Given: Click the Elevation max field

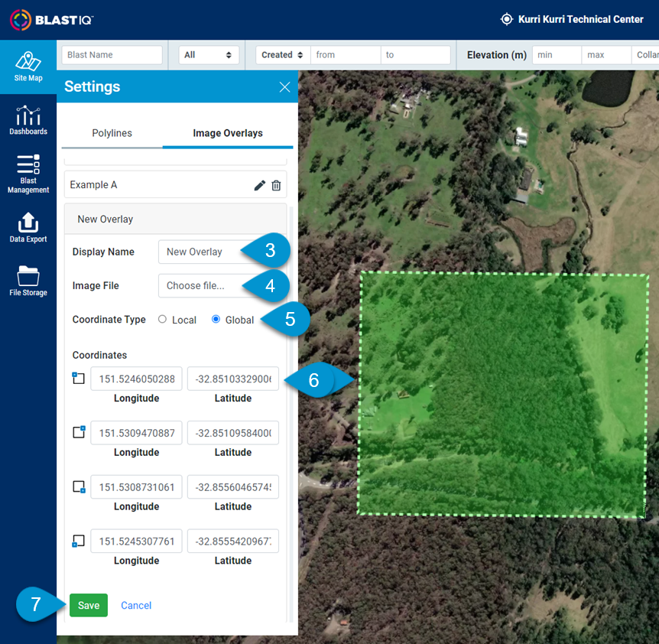Looking at the screenshot, I should 606,55.
